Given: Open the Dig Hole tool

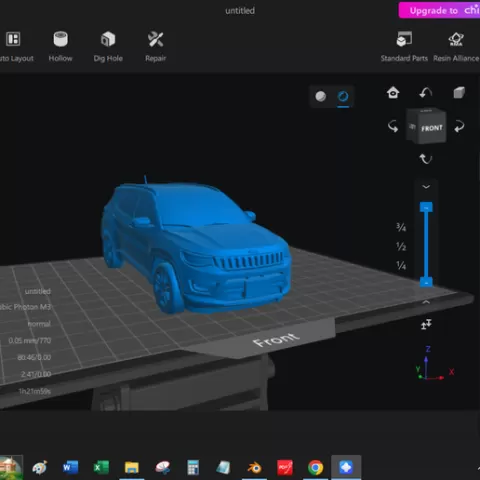Looking at the screenshot, I should click(x=108, y=47).
